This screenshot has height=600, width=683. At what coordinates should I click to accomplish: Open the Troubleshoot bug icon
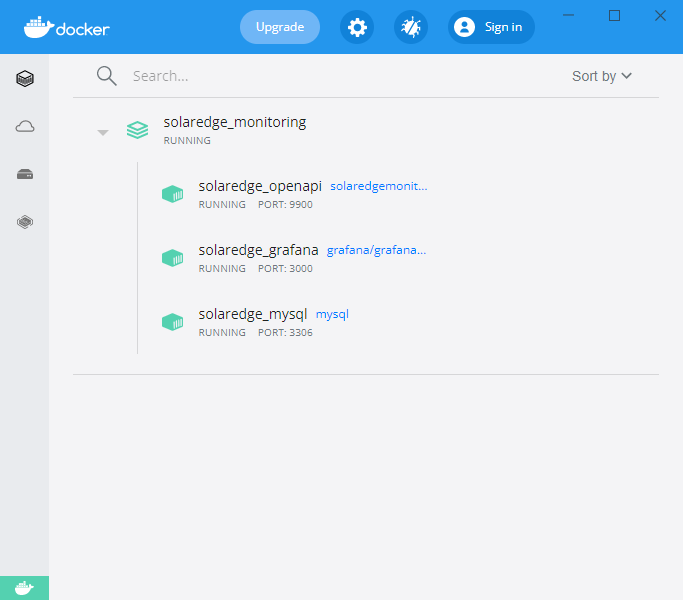pos(411,27)
